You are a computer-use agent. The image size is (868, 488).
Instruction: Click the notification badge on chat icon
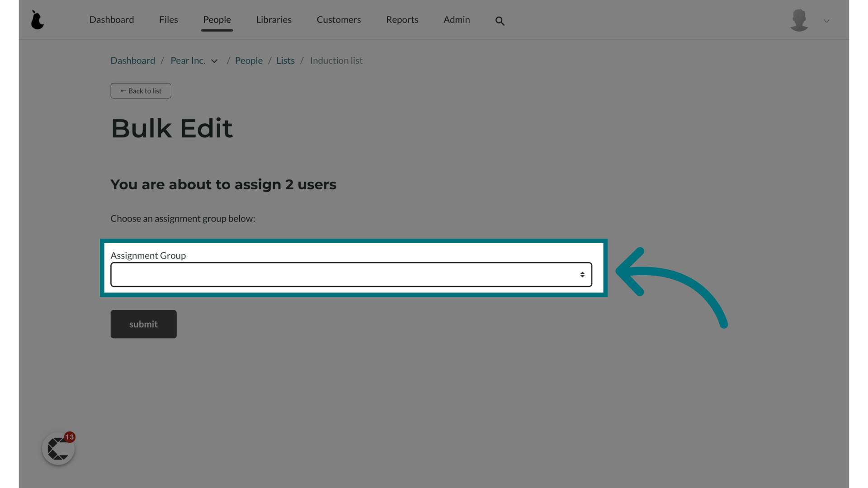click(x=69, y=437)
